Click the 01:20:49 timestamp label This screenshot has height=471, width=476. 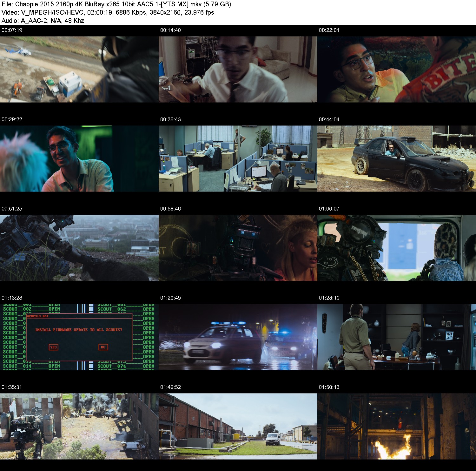pyautogui.click(x=170, y=298)
